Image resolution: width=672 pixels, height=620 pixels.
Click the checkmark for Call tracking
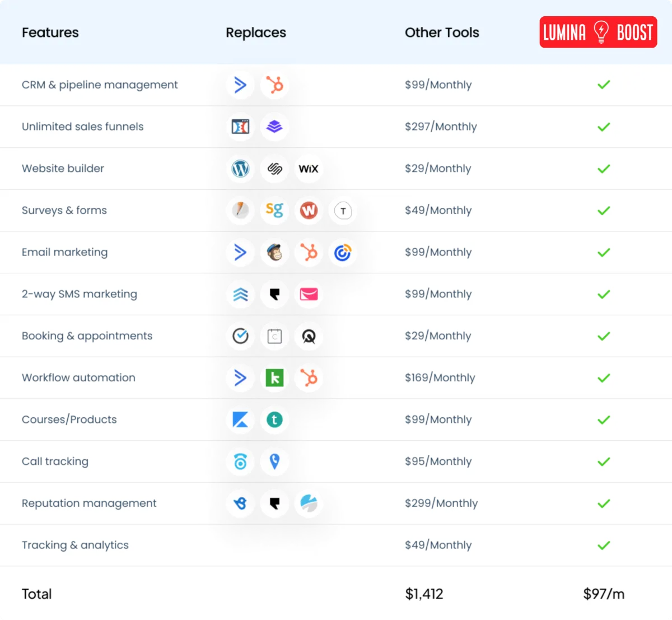(x=604, y=461)
